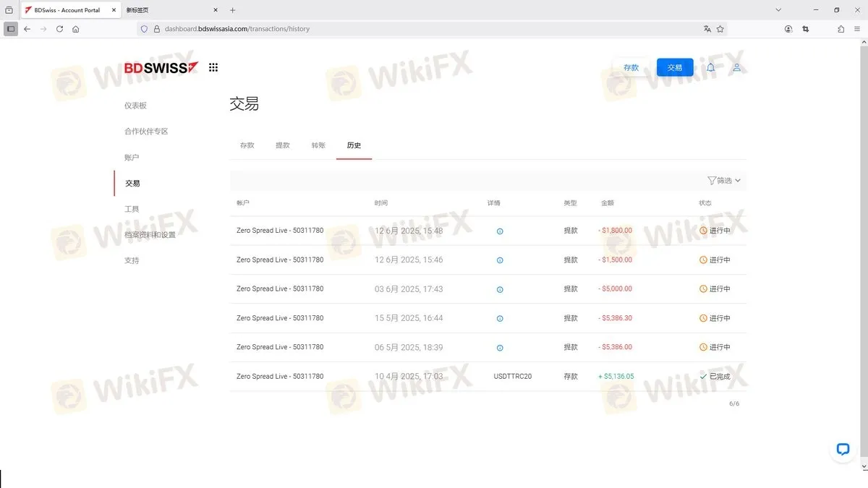Click the 金额 column header

coord(608,203)
